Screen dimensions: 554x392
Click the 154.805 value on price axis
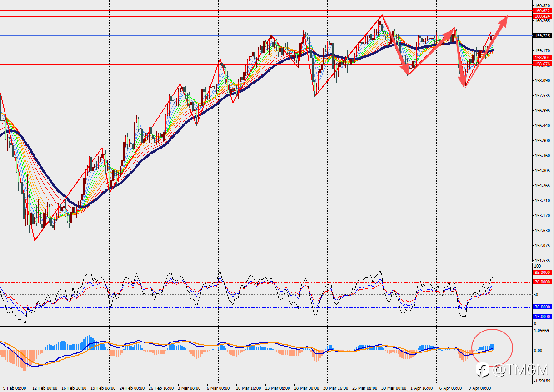click(543, 171)
